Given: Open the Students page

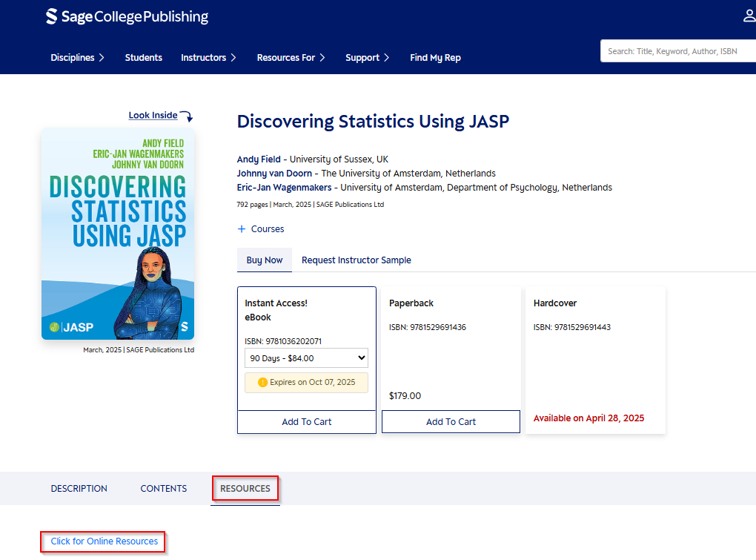Looking at the screenshot, I should click(144, 58).
